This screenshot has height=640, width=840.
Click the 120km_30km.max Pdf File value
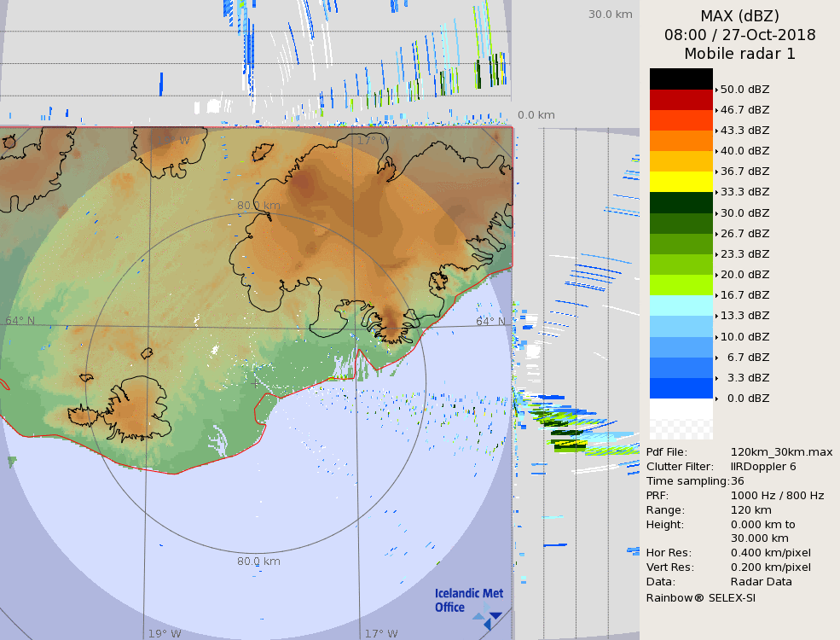point(781,452)
